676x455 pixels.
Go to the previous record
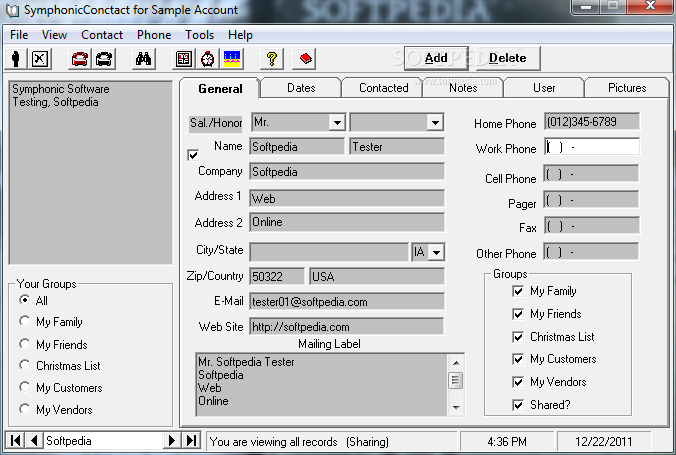point(34,440)
